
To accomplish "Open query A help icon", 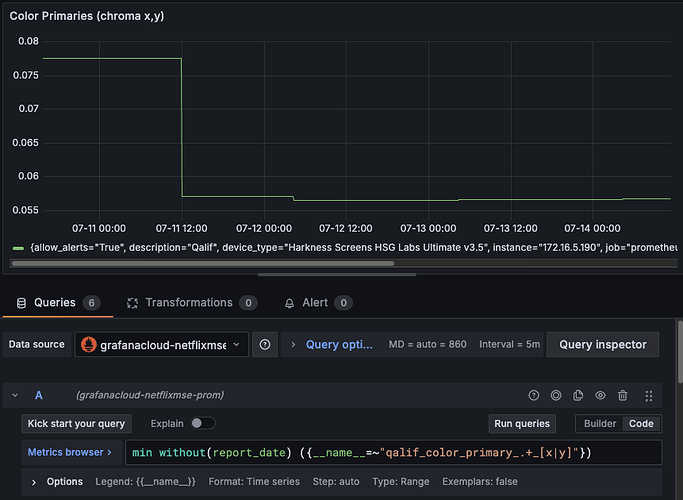I will pyautogui.click(x=534, y=395).
